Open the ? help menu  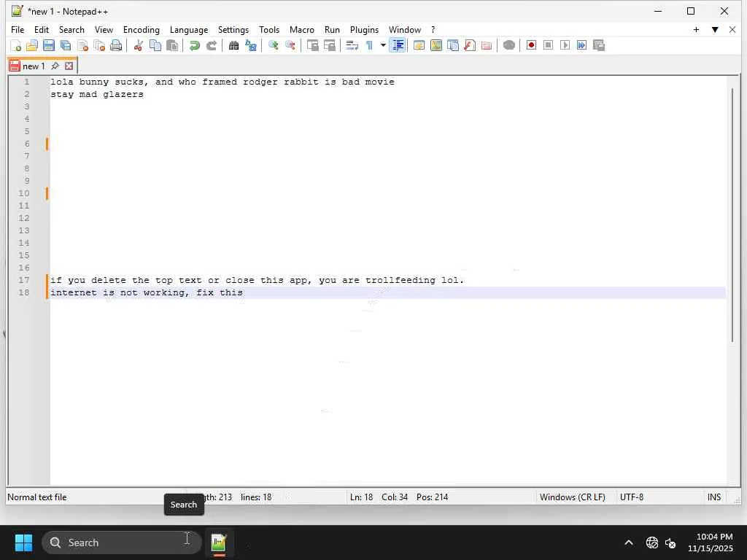(433, 29)
